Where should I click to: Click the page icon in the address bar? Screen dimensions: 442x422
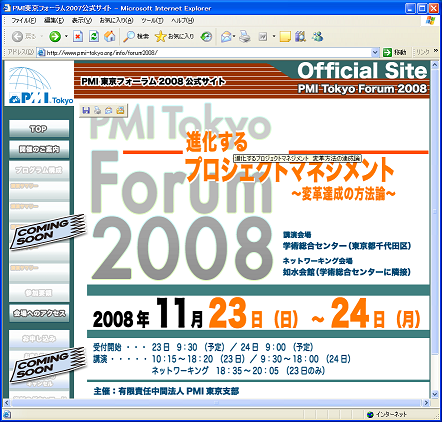click(41, 52)
